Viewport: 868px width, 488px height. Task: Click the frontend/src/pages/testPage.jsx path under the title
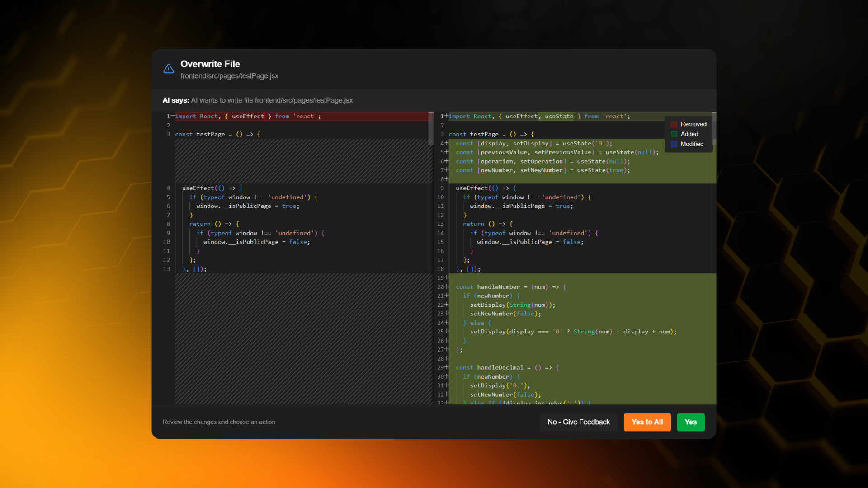pos(229,76)
